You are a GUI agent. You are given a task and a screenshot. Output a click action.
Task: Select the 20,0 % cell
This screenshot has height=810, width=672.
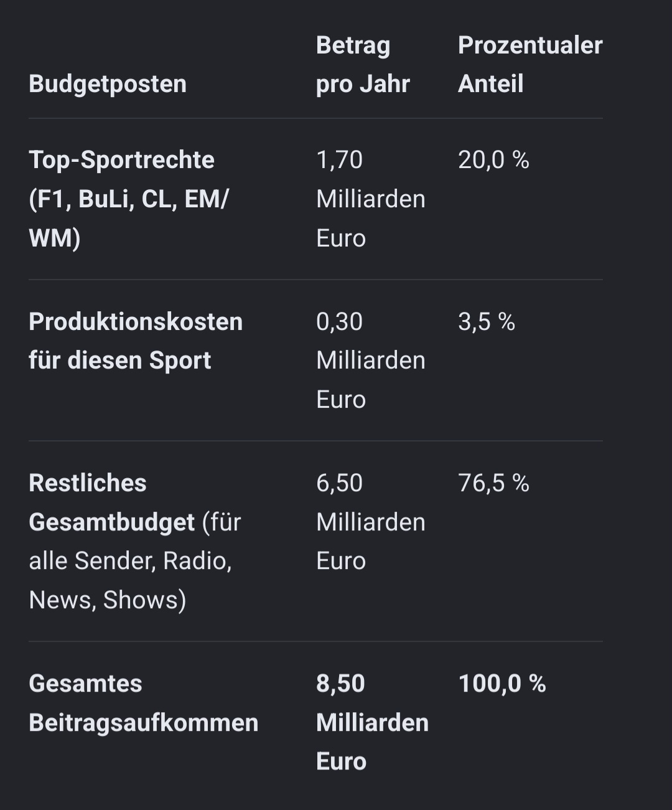point(493,160)
